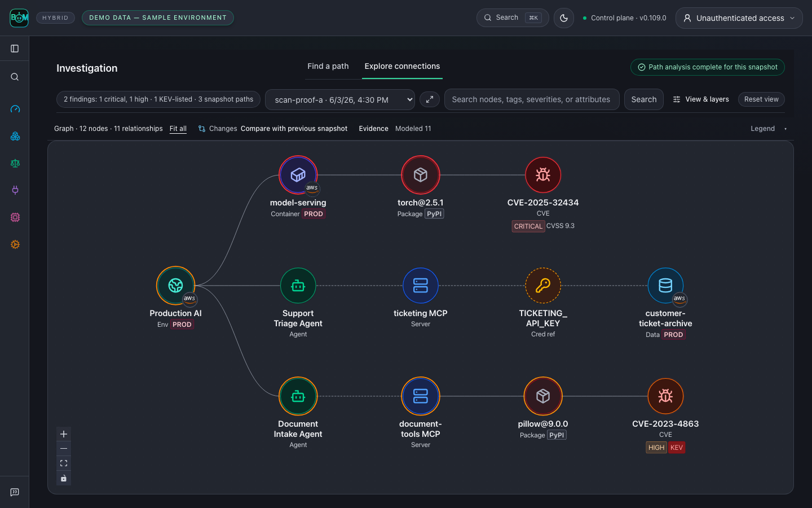Expand the Legend panel
This screenshot has width=812, height=508.
(x=769, y=129)
